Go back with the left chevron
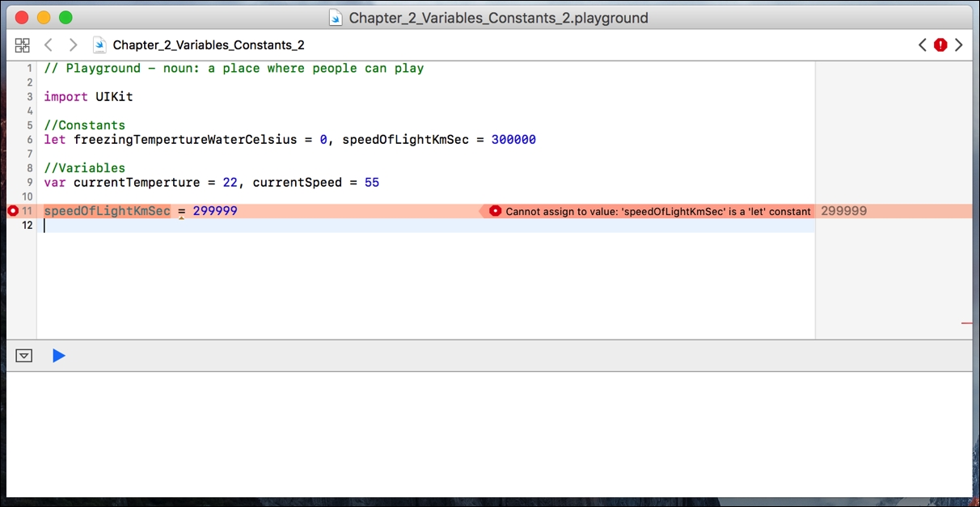980x507 pixels. 49,45
